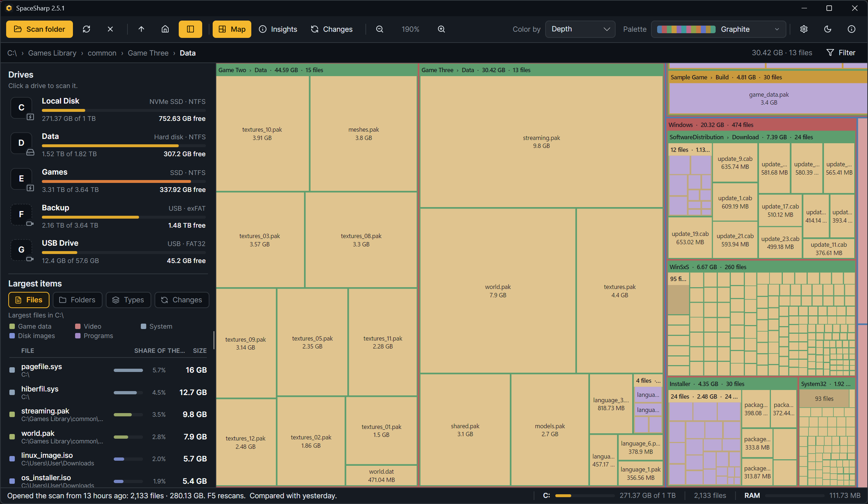Toggle the Programs legend entry
This screenshot has width=868, height=504.
click(94, 336)
